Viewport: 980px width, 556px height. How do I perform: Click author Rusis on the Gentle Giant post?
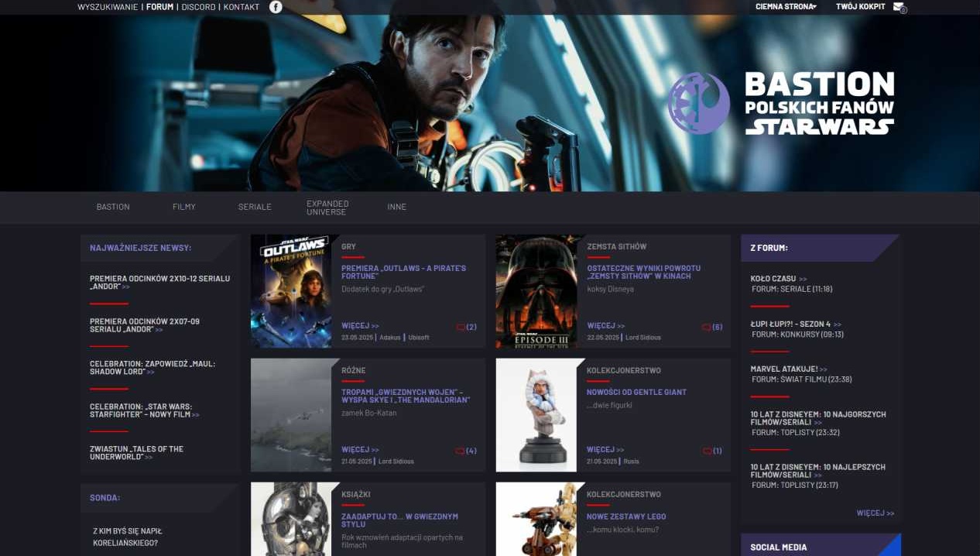pos(632,462)
